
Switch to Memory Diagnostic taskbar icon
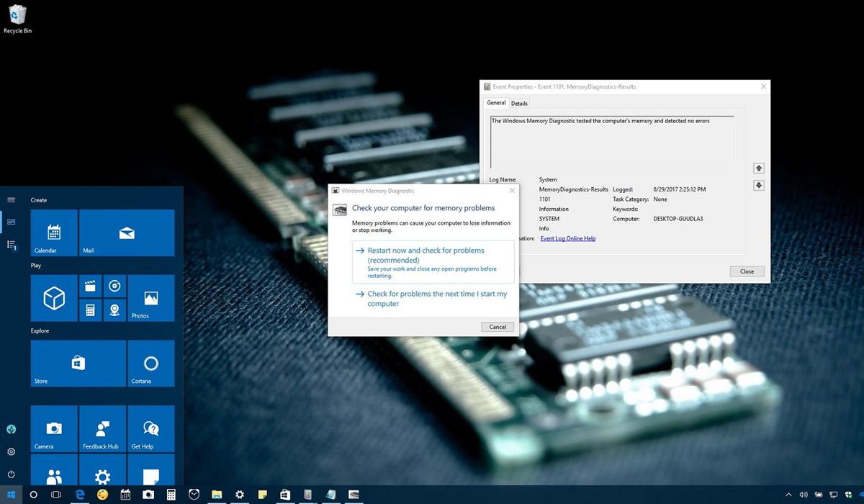click(354, 495)
